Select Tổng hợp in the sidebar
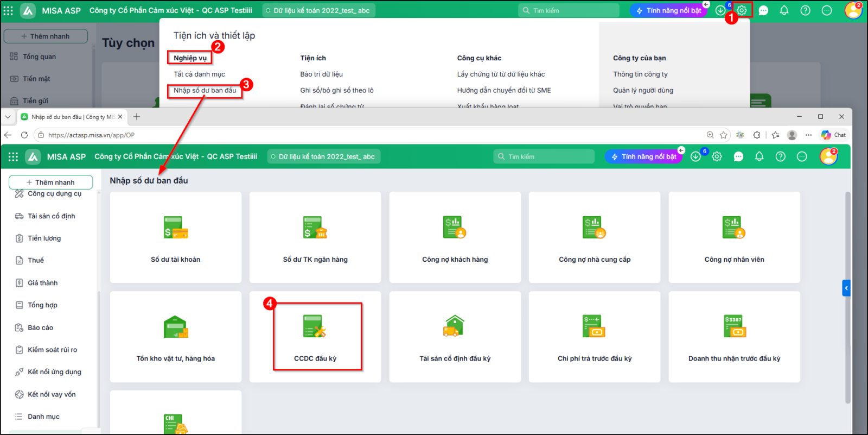This screenshot has width=868, height=435. pyautogui.click(x=43, y=305)
